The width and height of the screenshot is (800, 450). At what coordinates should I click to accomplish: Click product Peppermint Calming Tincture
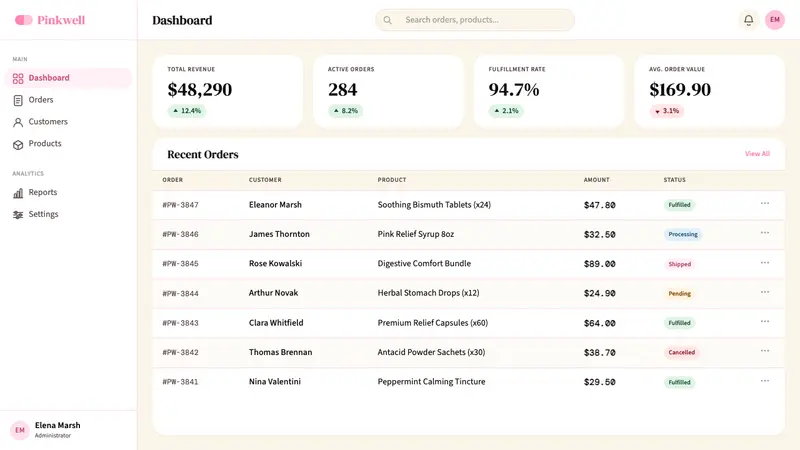point(431,382)
